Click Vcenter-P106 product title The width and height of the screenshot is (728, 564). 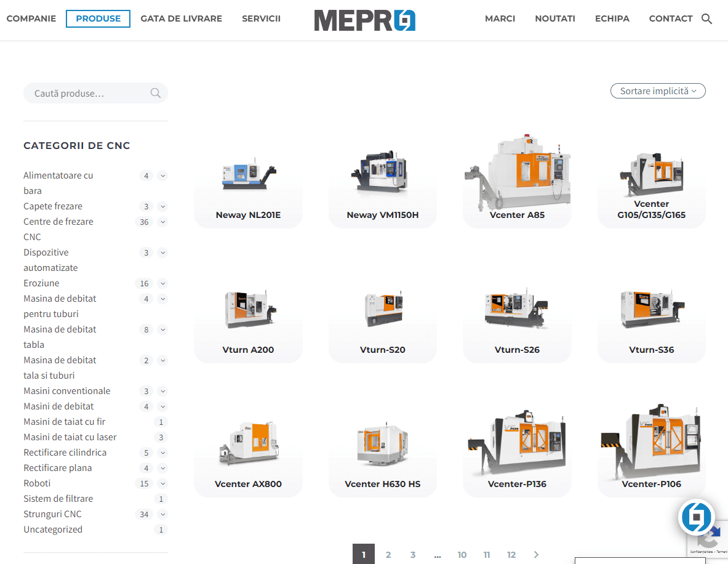(652, 483)
